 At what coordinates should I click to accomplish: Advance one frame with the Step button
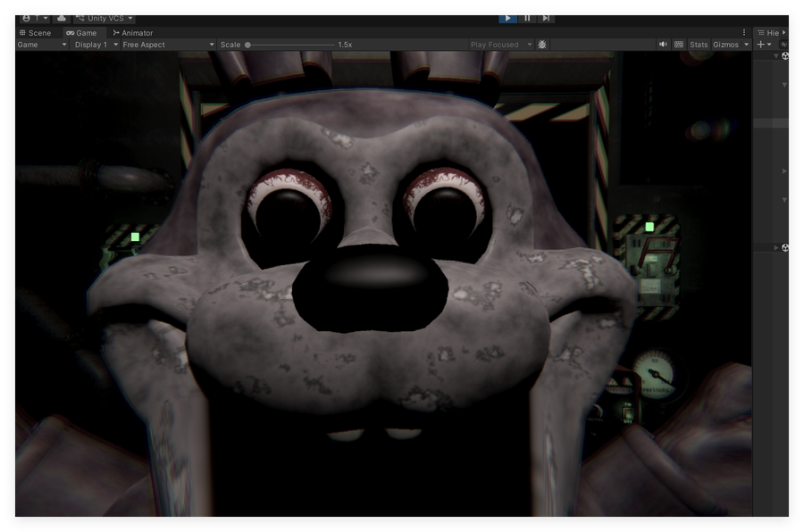546,19
